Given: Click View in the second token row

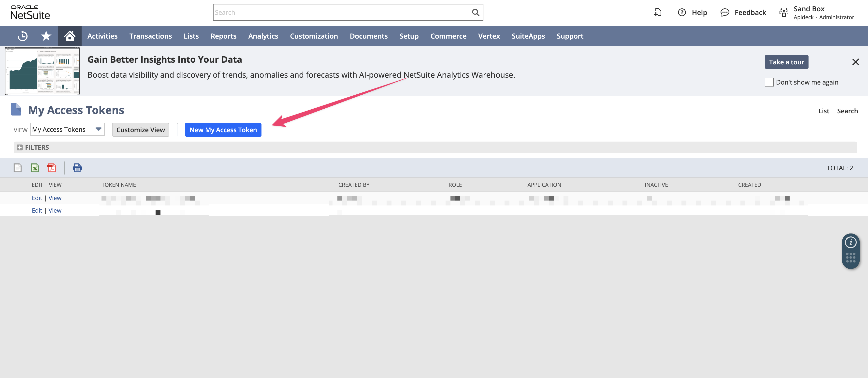Looking at the screenshot, I should point(55,210).
